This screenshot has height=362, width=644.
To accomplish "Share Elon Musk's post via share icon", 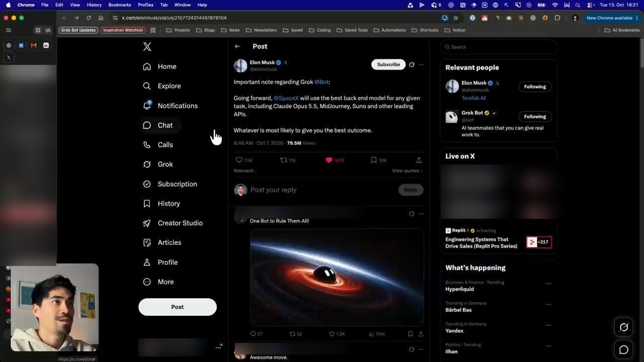I will click(419, 160).
